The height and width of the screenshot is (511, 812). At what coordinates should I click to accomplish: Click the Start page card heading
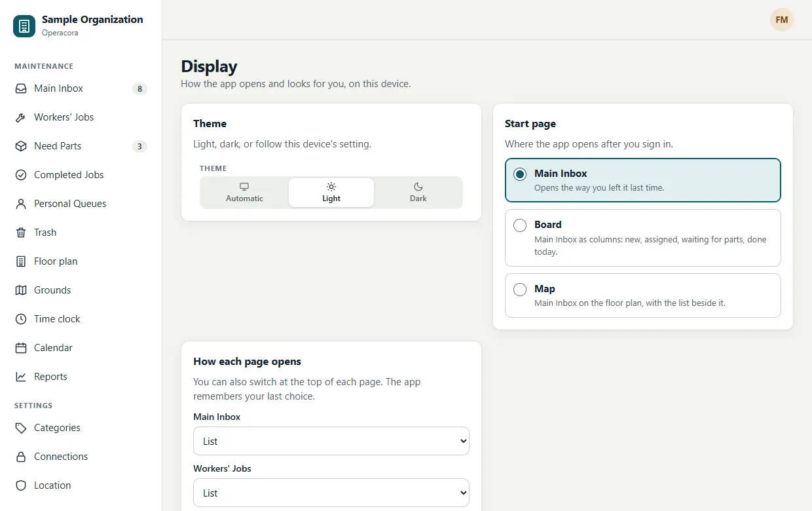[x=530, y=124]
